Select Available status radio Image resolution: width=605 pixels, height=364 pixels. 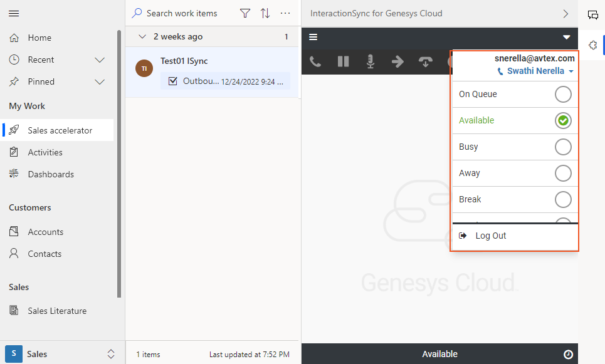[x=563, y=121]
